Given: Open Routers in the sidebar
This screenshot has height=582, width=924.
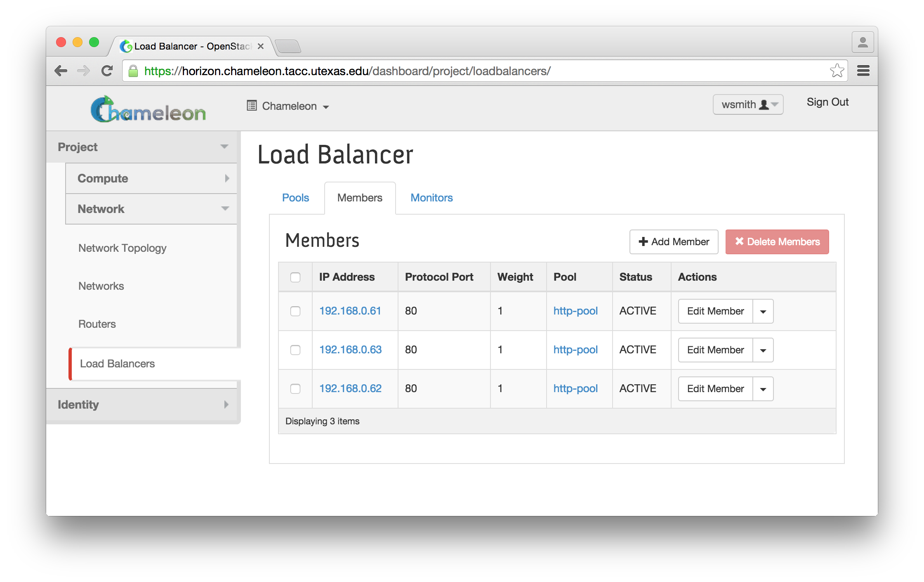Looking at the screenshot, I should (97, 324).
